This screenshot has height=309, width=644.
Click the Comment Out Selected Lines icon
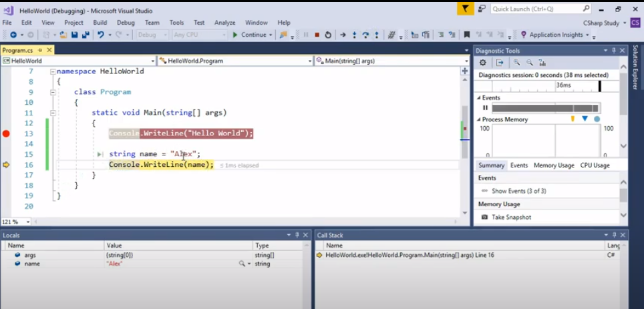441,35
